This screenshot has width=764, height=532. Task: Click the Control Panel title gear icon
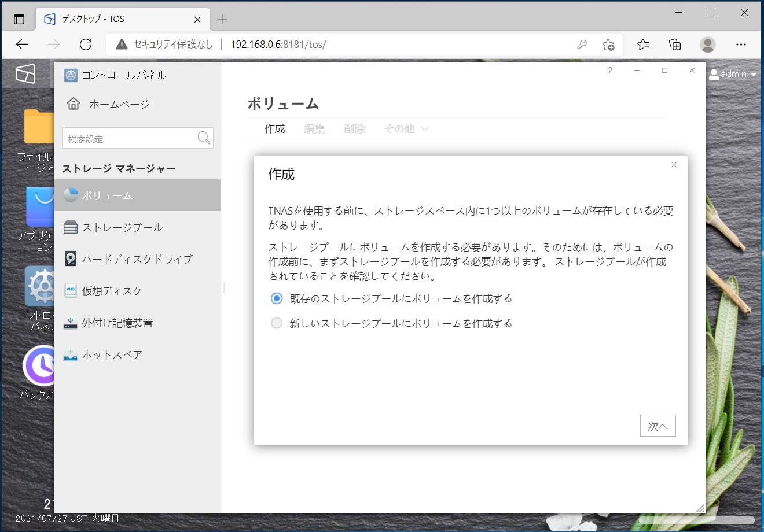(x=71, y=75)
